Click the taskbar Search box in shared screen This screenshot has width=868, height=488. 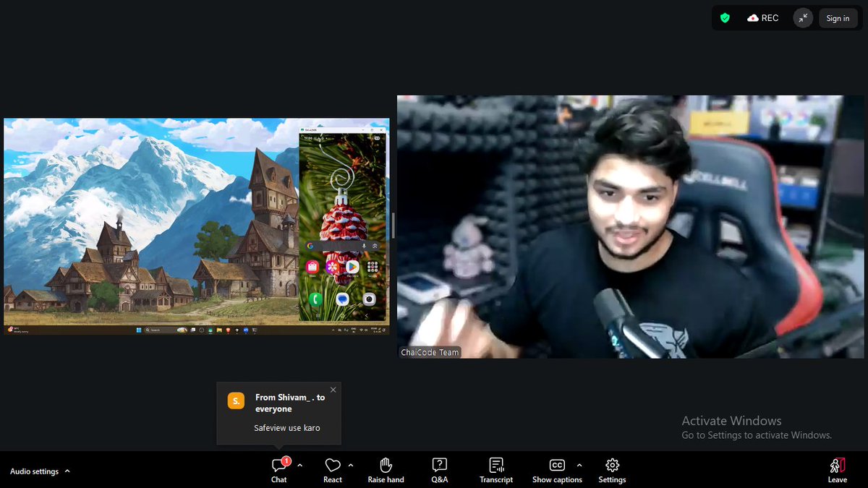pyautogui.click(x=166, y=330)
